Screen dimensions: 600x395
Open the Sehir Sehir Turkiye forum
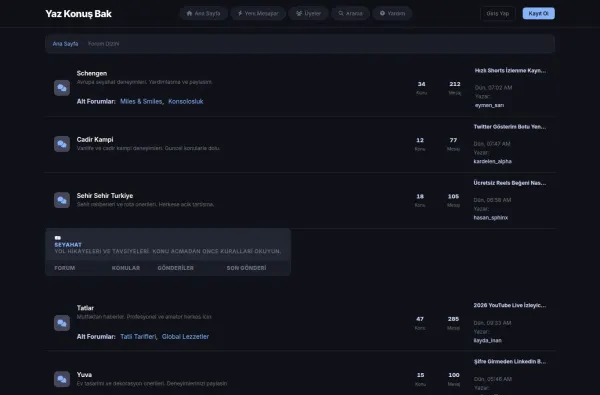(x=105, y=196)
